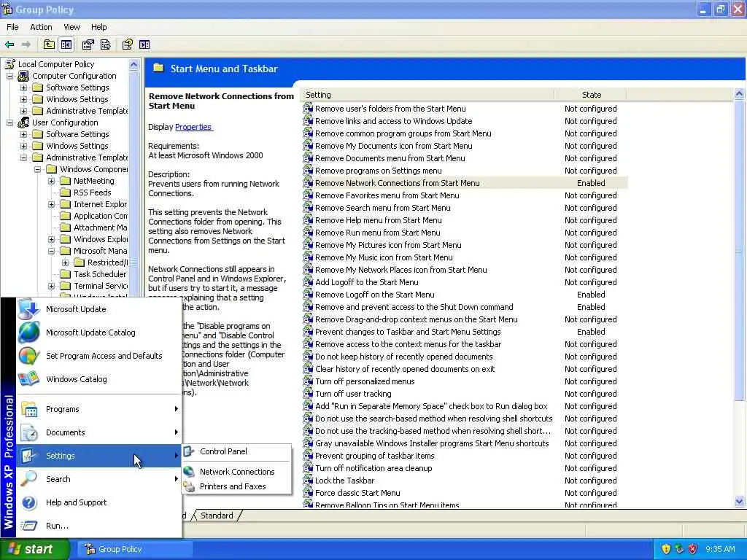Click the red shield tray icon
The height and width of the screenshot is (560, 747).
[693, 549]
